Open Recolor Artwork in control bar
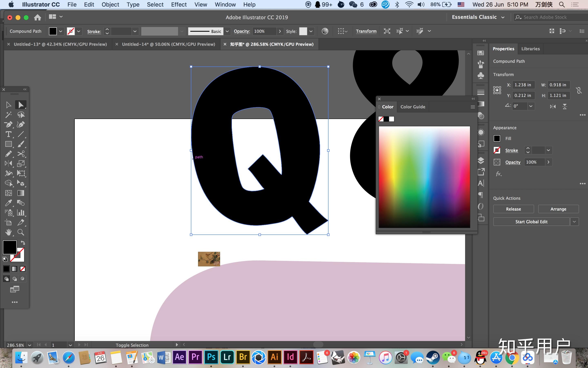 [325, 31]
